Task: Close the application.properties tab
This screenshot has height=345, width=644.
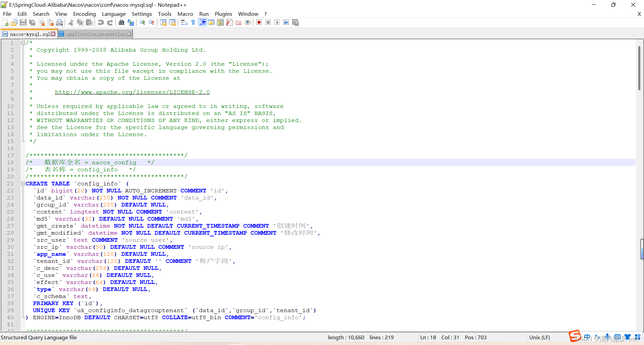Action: tap(129, 34)
